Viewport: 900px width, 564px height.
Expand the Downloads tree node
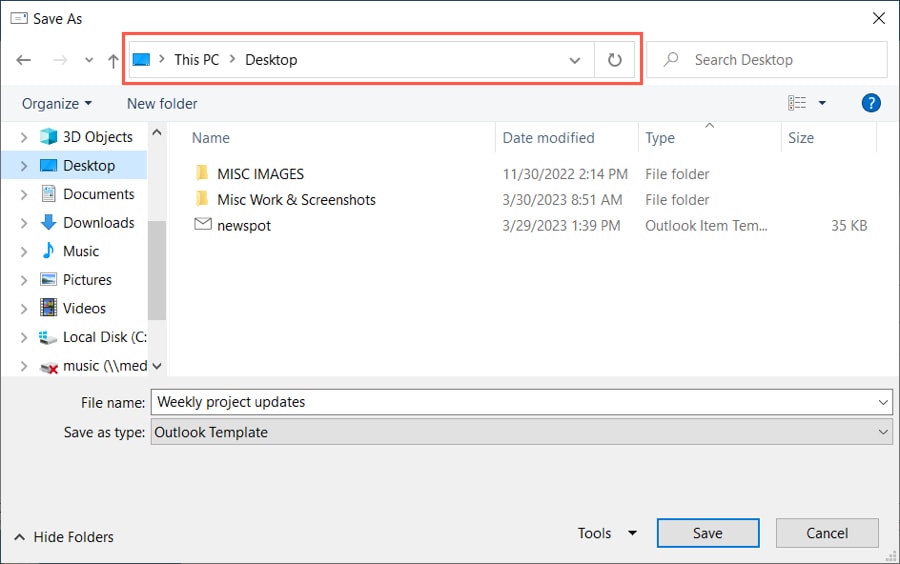point(24,223)
